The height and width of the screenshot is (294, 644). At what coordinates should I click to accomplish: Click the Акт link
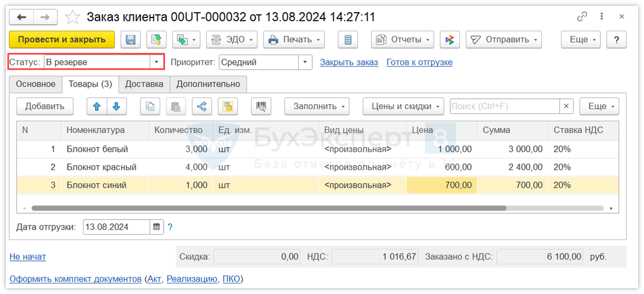(x=154, y=279)
